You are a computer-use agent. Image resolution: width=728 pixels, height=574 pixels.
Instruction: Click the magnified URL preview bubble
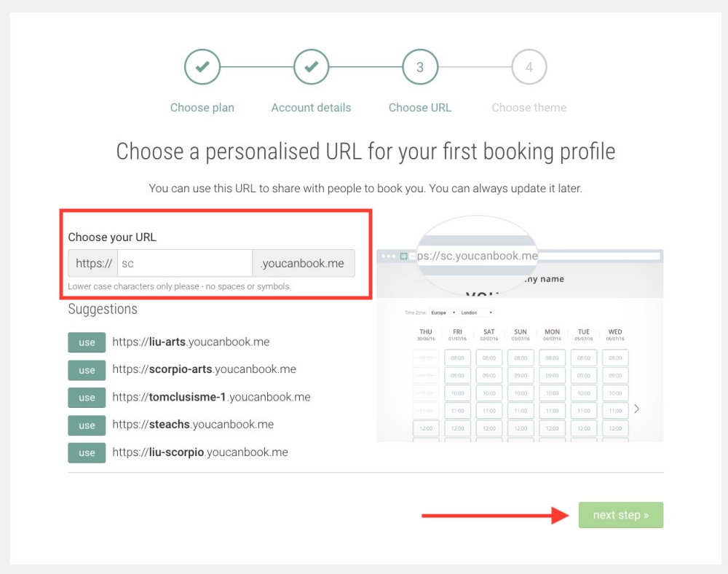(x=477, y=255)
